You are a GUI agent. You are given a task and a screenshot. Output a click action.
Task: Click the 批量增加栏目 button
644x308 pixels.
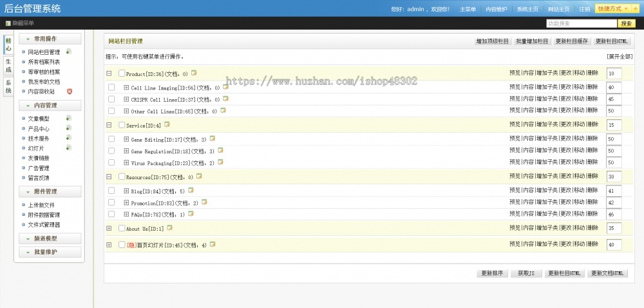[x=533, y=41]
